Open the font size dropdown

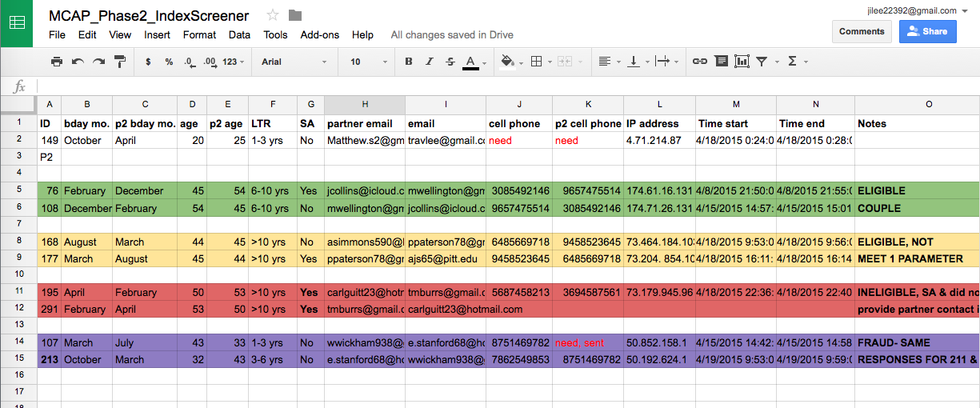366,62
